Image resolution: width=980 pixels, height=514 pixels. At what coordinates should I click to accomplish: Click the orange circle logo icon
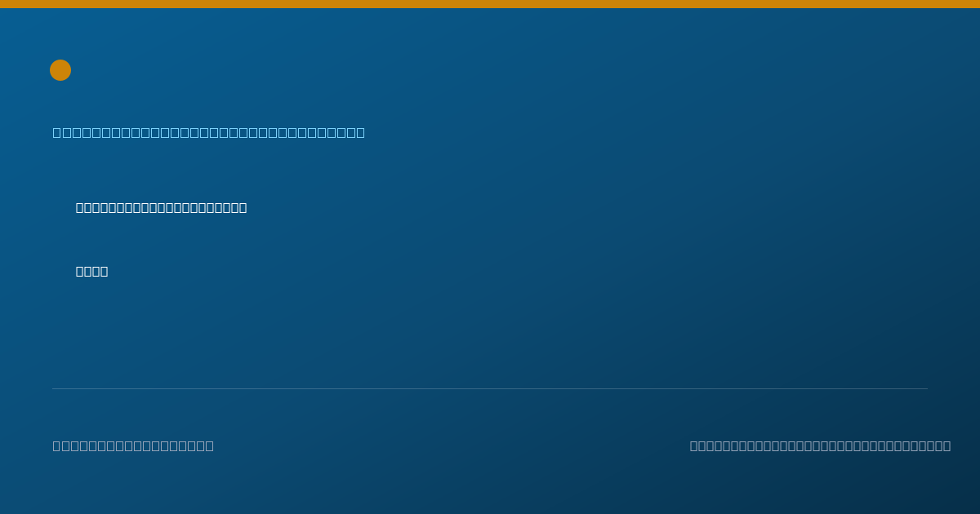(60, 70)
